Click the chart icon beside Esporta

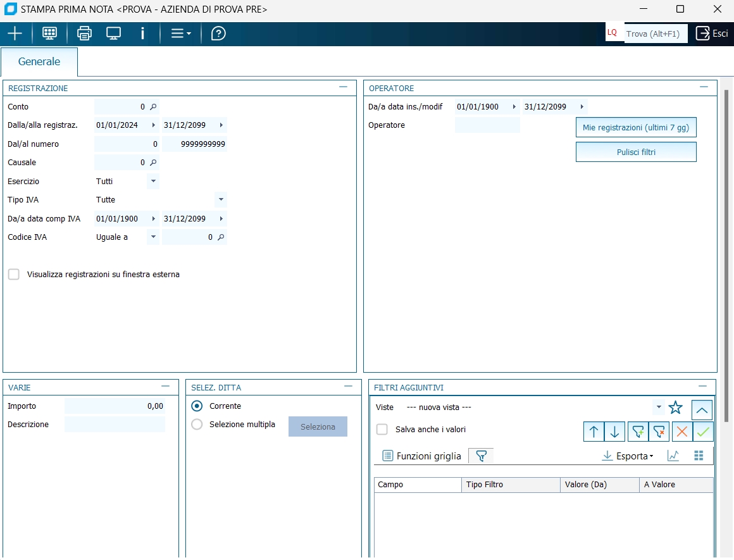673,456
